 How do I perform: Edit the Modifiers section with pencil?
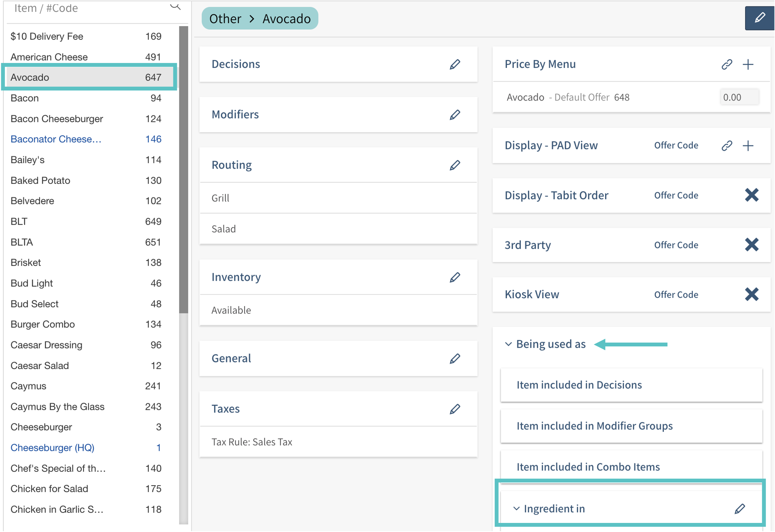[x=455, y=115]
